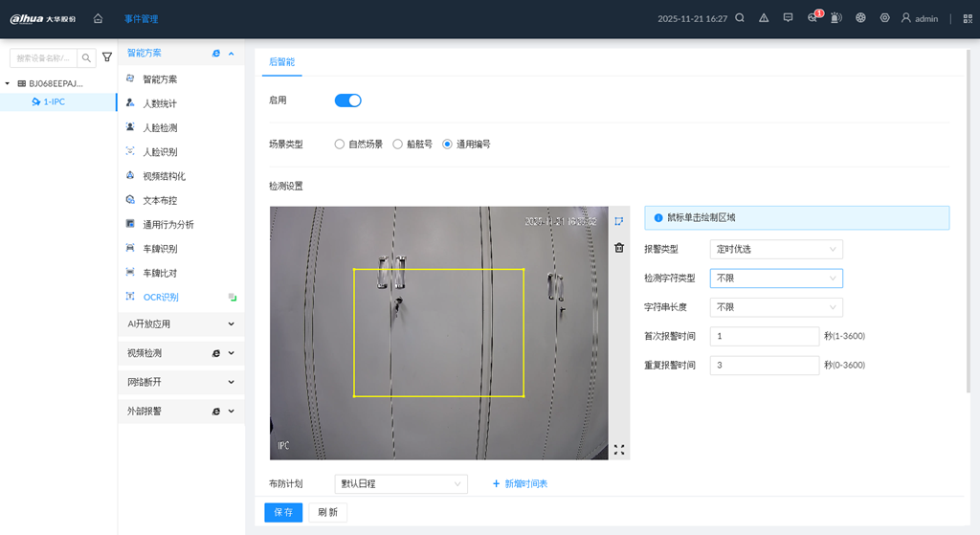Open the app grid icon at top right

point(967,18)
